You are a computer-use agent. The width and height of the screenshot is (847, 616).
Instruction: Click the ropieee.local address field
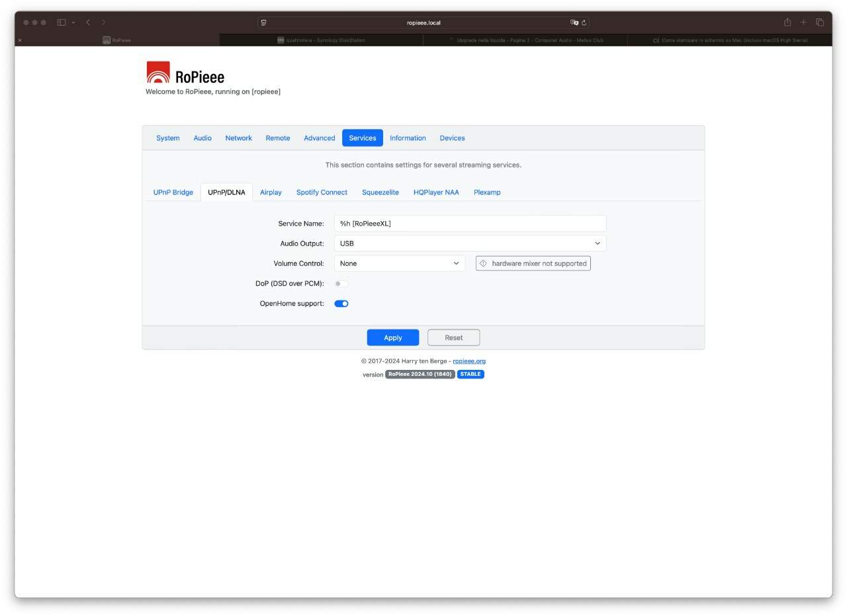(x=423, y=22)
